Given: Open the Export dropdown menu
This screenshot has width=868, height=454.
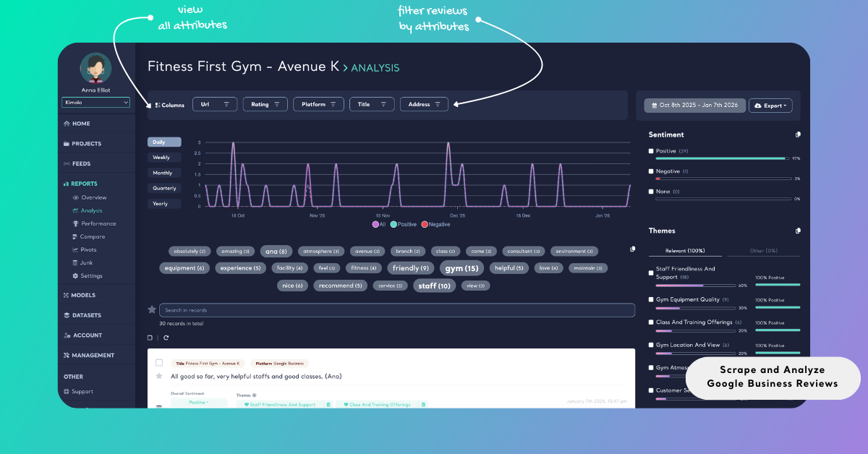Looking at the screenshot, I should tap(770, 106).
